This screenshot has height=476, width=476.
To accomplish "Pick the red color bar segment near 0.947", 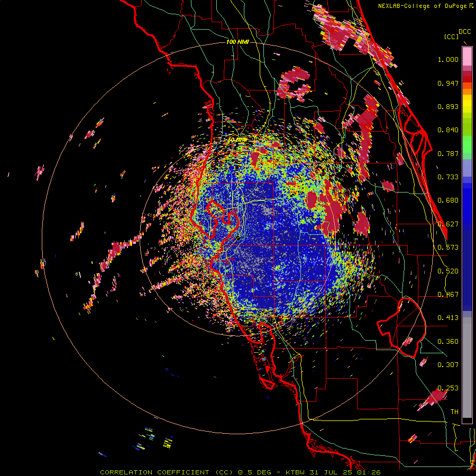I will [467, 79].
